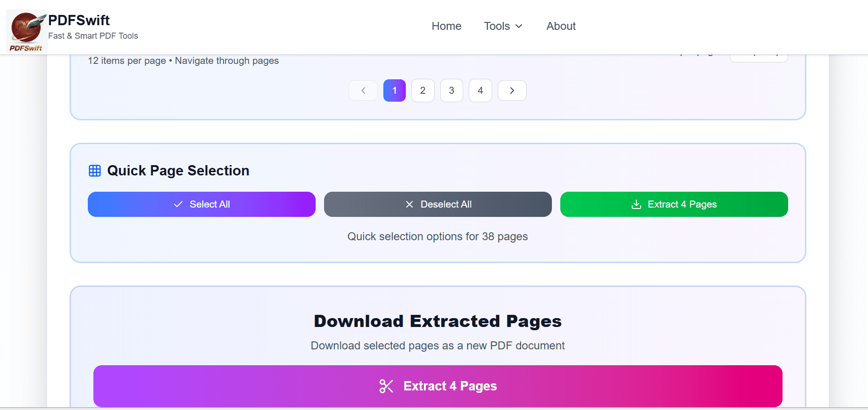Viewport: 868px width, 410px height.
Task: Jump to pagination page 4
Action: [x=480, y=90]
